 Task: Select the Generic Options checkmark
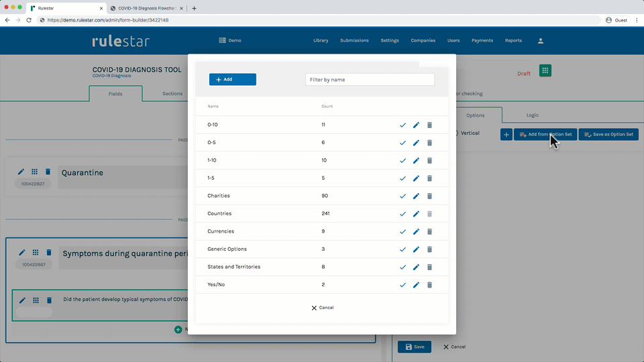click(402, 249)
